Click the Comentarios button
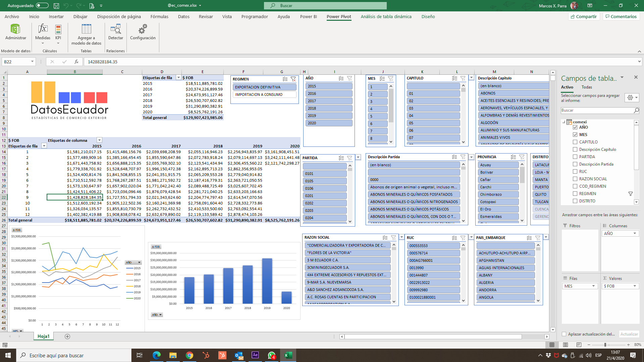Screen dimensions: 644x362 pos(621,16)
